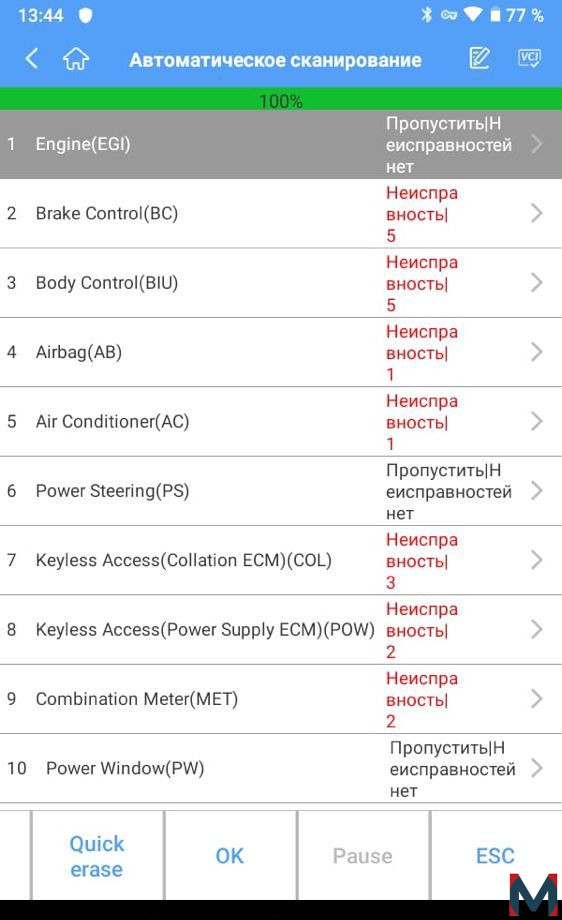Viewport: 562px width, 920px height.
Task: Tap the shield icon next to clock
Action: [86, 15]
